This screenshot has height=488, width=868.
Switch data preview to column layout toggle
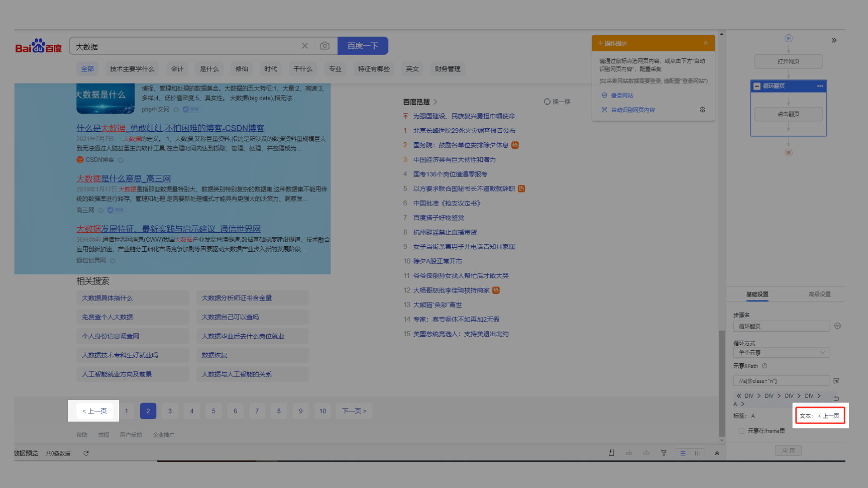[697, 453]
